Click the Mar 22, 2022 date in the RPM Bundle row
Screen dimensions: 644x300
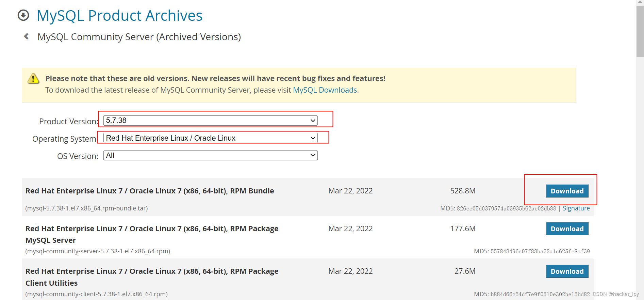click(350, 191)
